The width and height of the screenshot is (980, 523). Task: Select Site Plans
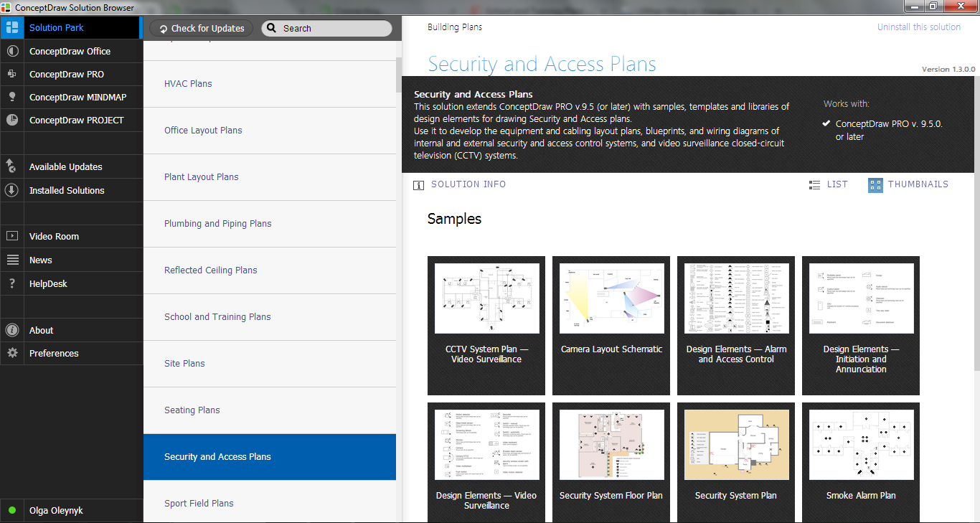tap(270, 364)
